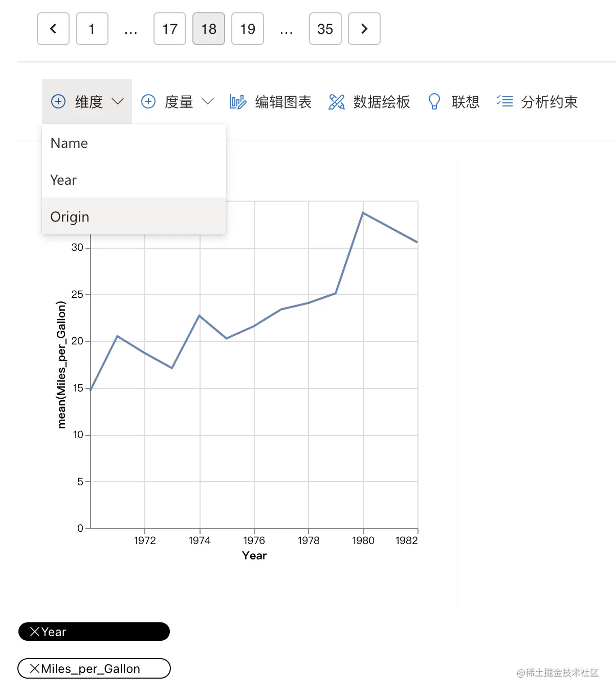Image resolution: width=616 pixels, height=695 pixels.
Task: Select current page 18
Action: 209,29
